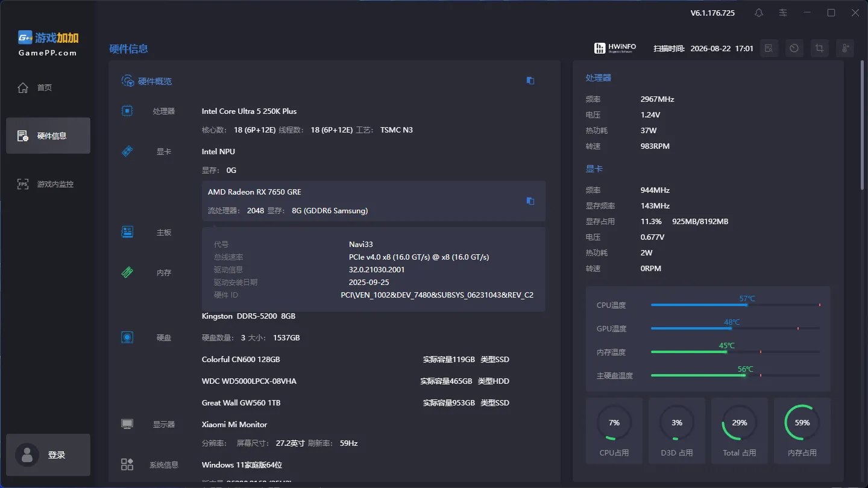Viewport: 868px width, 488px height.
Task: Open the 游戏内监控 in-game monitor section
Action: (48, 184)
